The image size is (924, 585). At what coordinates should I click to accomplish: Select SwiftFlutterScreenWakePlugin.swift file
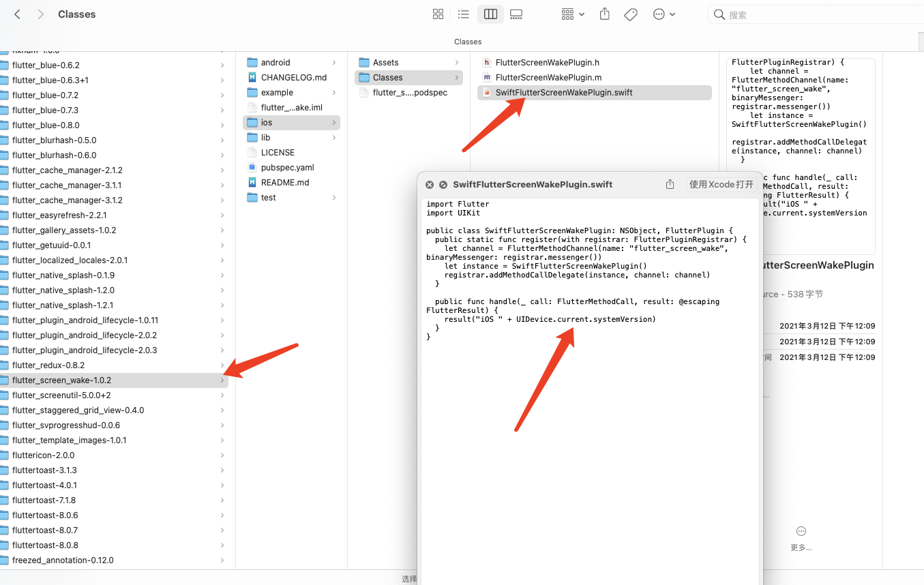tap(594, 93)
